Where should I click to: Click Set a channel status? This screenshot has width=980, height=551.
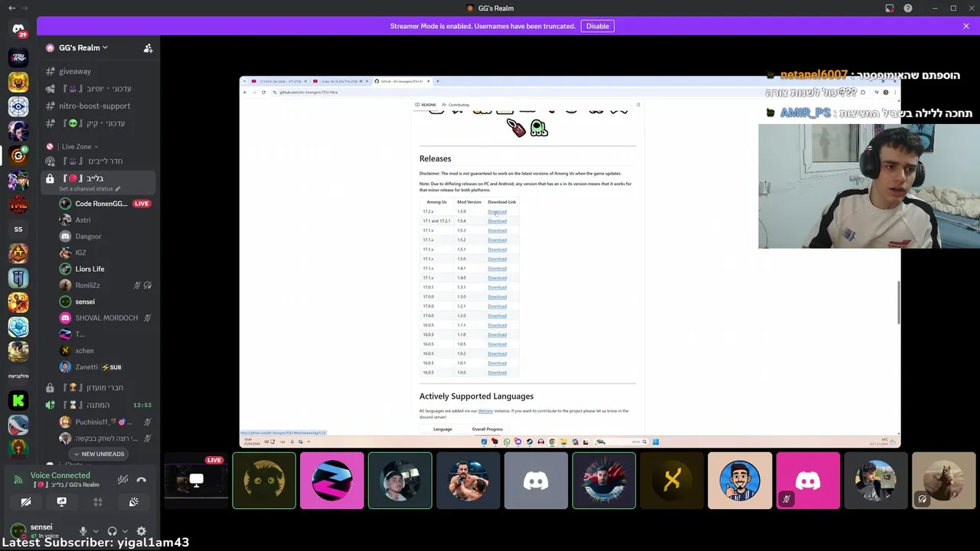click(x=86, y=189)
